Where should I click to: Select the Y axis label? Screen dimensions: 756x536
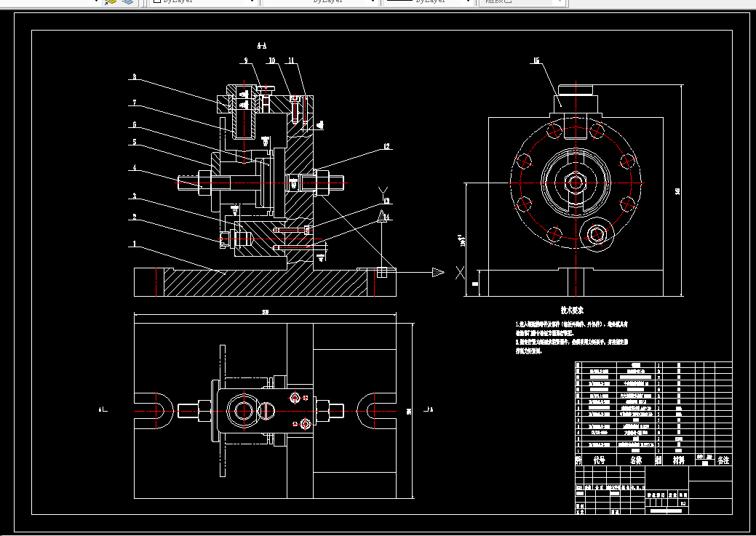(x=383, y=192)
